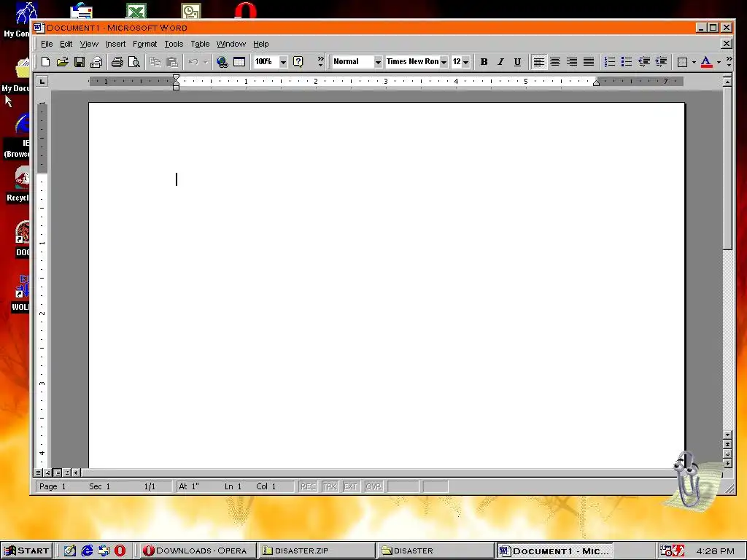Click the Show Desktop quick launch icon
Image resolution: width=747 pixels, height=560 pixels.
pyautogui.click(x=69, y=551)
